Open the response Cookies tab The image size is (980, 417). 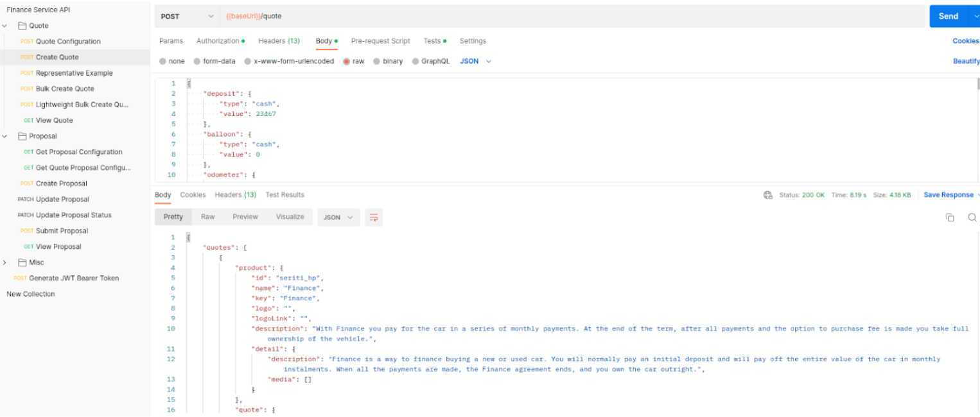click(193, 195)
